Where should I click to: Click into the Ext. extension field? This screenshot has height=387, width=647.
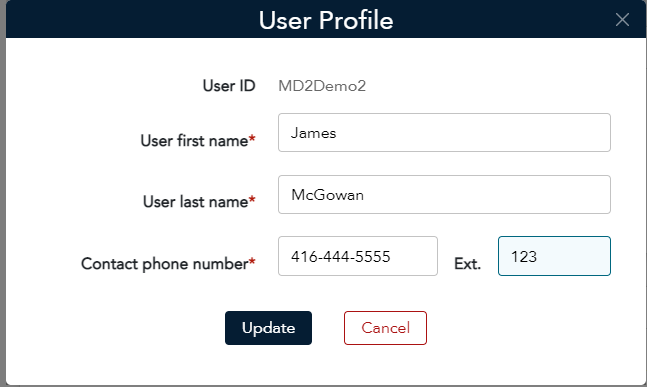[x=554, y=256]
